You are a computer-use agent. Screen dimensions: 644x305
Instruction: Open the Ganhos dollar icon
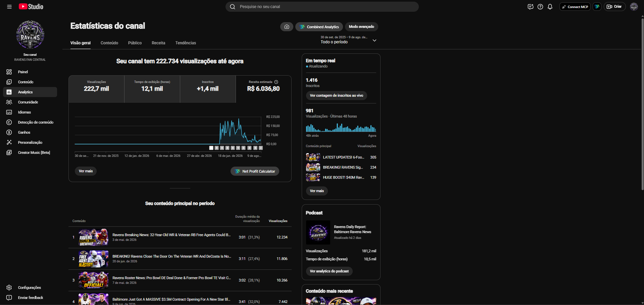(x=9, y=133)
